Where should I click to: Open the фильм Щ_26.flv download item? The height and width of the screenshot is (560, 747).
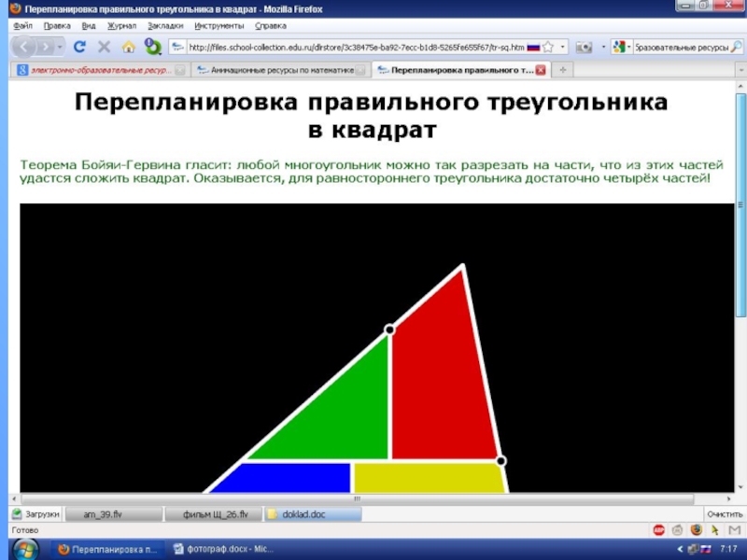[214, 514]
